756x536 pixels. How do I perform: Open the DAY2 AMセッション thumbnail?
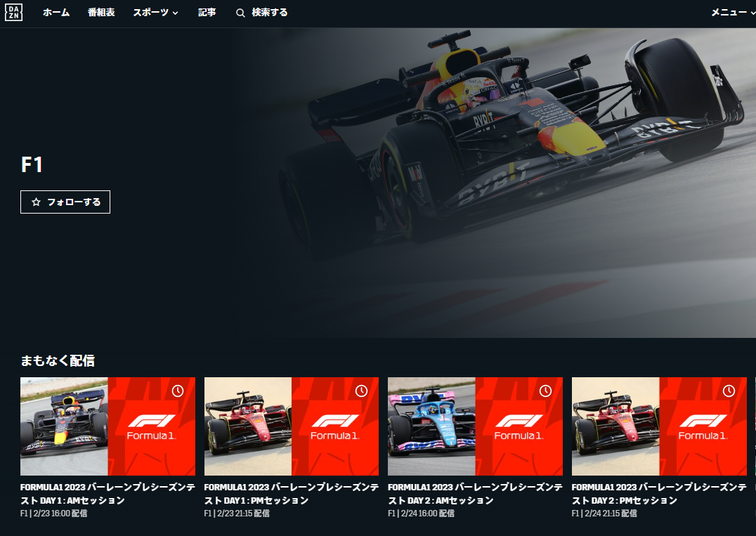tap(475, 426)
